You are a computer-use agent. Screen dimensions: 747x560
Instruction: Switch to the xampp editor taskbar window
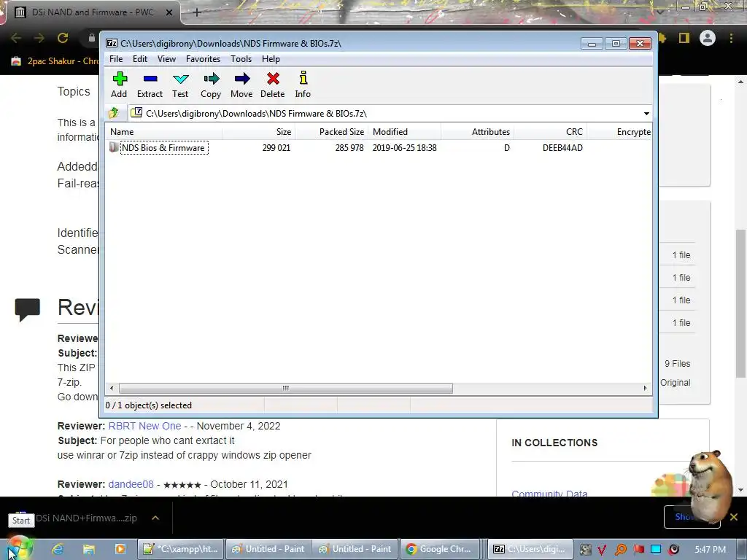[181, 549]
